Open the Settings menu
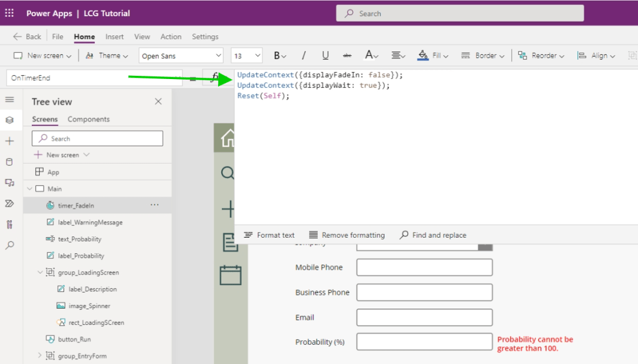Viewport: 638px width, 364px height. tap(205, 37)
